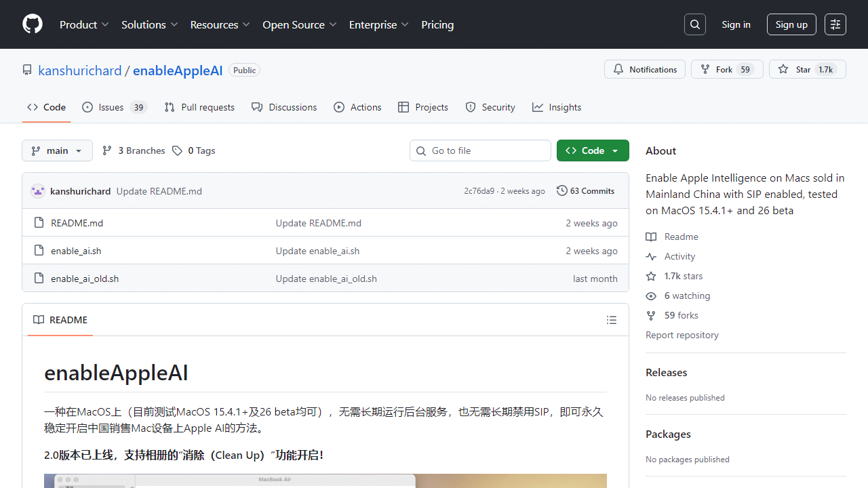Open README.md file
Screen dimensions: 868x488
77,223
